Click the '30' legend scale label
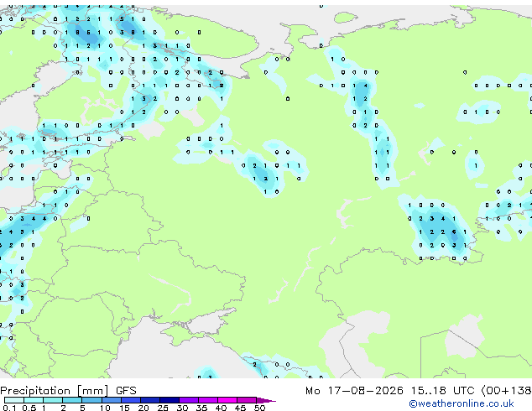The width and height of the screenshot is (532, 411). tap(182, 408)
